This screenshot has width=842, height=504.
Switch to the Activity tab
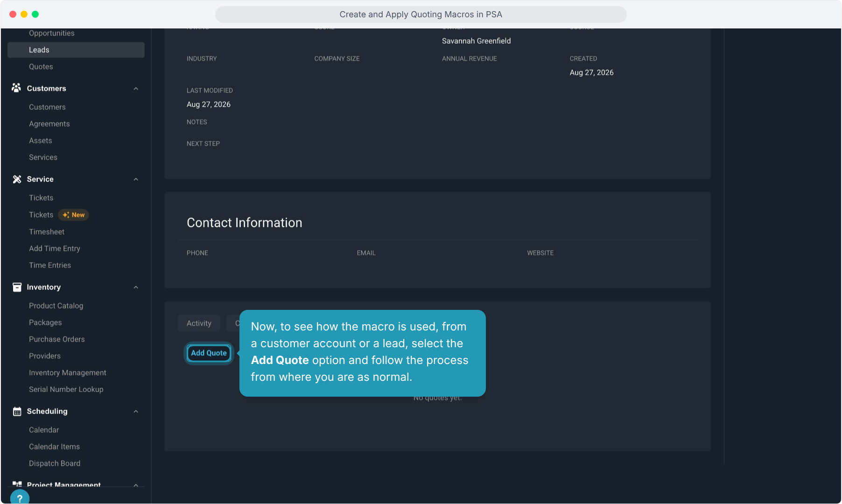199,323
